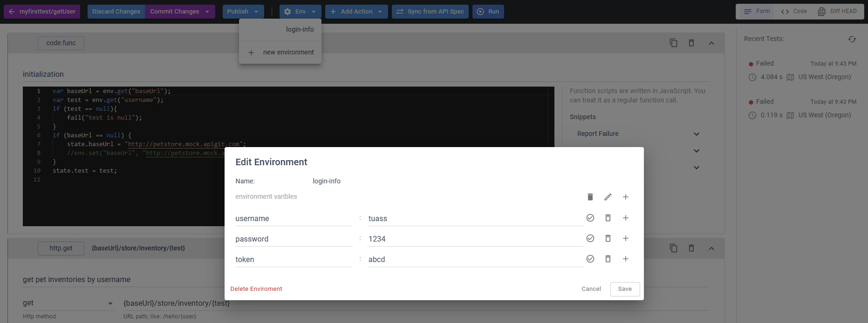
Task: Click Sync from API Spec
Action: click(x=430, y=12)
